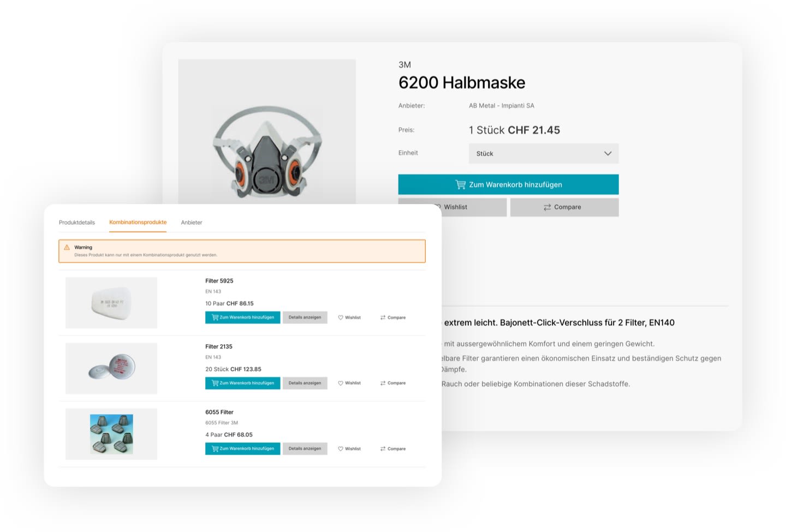Click the price 20 Stück CHF 123.85
786x532 pixels.
click(233, 369)
